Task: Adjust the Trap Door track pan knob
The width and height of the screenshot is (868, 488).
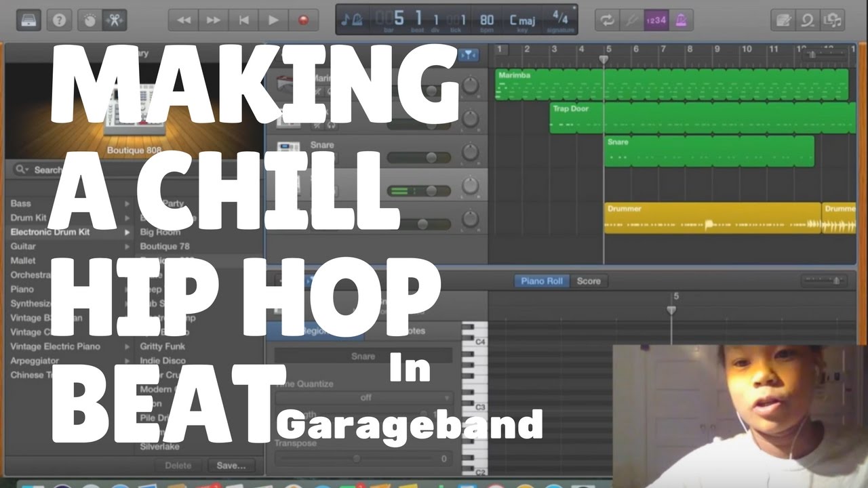Action: pos(470,118)
